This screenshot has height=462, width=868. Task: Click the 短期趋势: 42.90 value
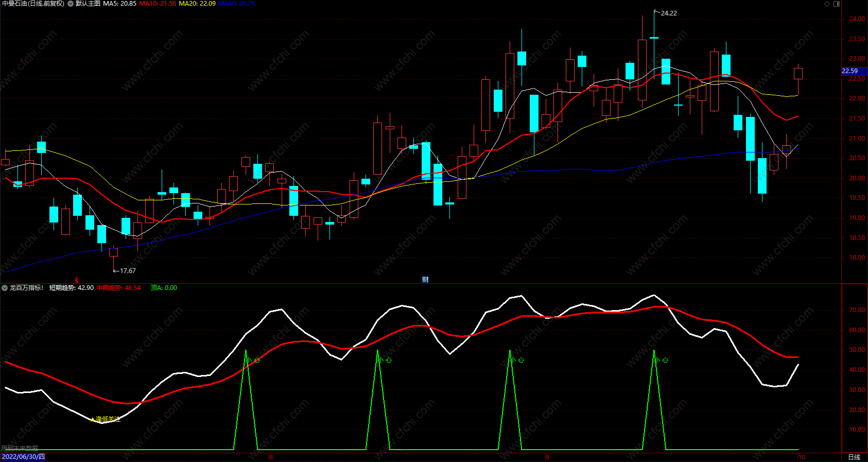(72, 288)
